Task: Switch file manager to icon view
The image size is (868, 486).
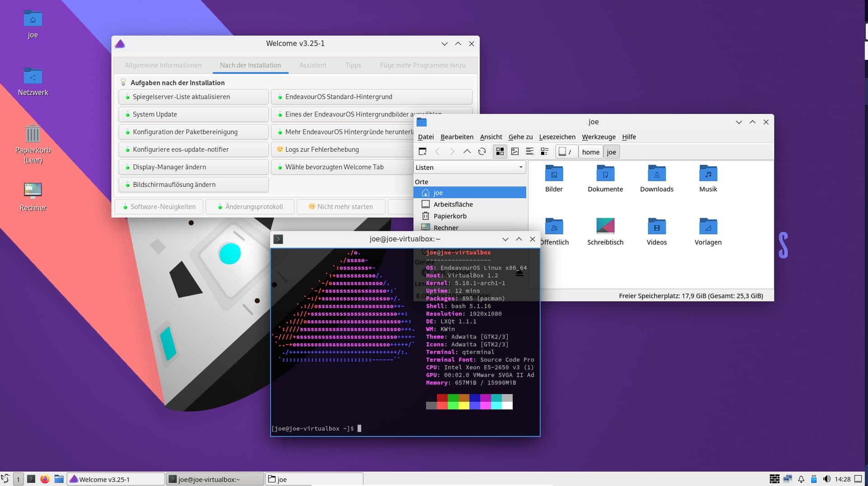Action: pyautogui.click(x=500, y=152)
